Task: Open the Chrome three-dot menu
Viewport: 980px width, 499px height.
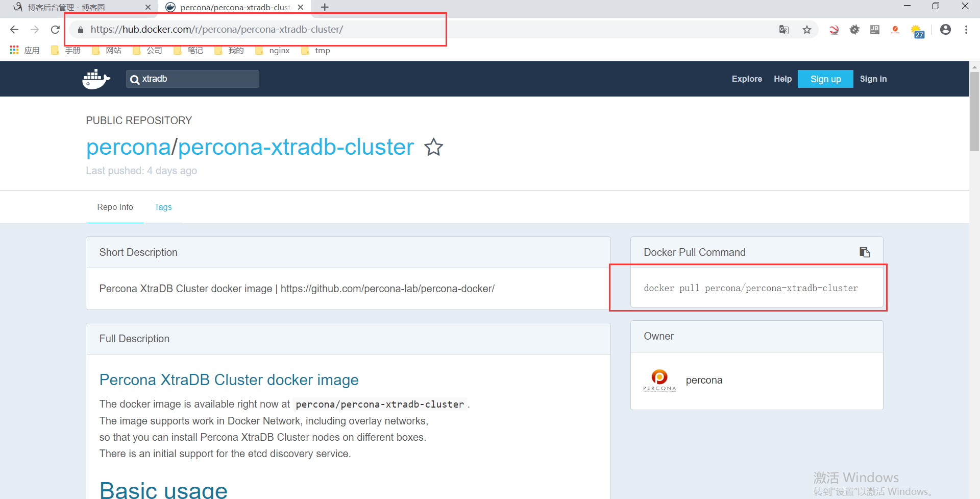Action: (966, 30)
